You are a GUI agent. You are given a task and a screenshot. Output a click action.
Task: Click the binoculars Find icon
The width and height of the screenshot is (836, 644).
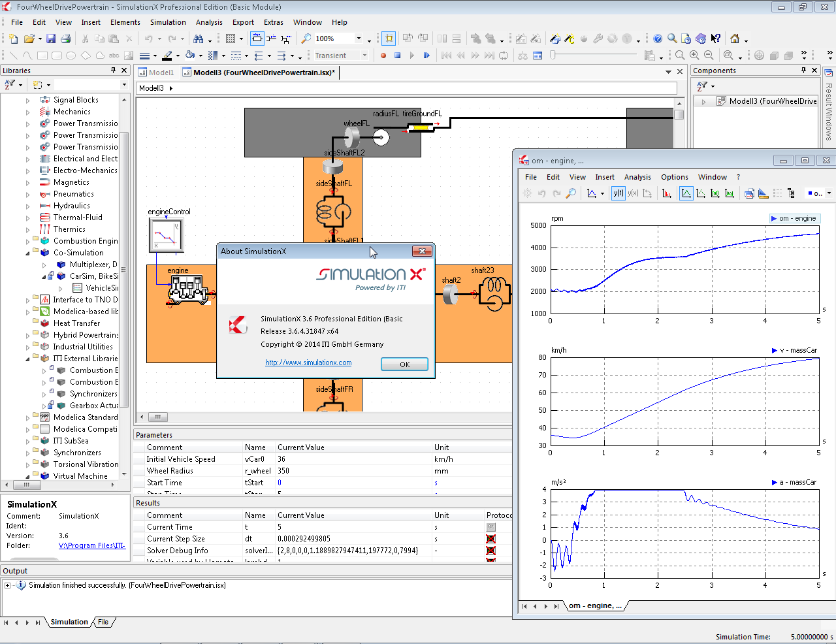coord(198,39)
